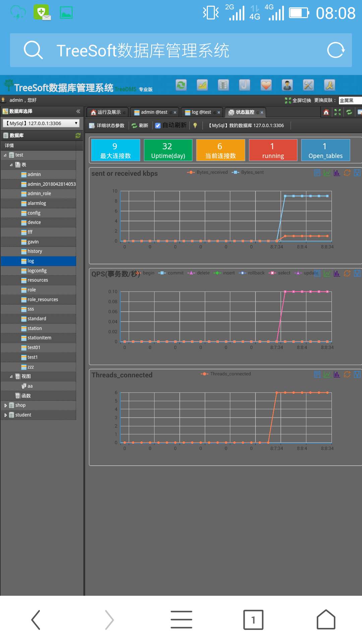The width and height of the screenshot is (362, 644).
Task: Select the 状态监控 tab
Action: [x=245, y=112]
